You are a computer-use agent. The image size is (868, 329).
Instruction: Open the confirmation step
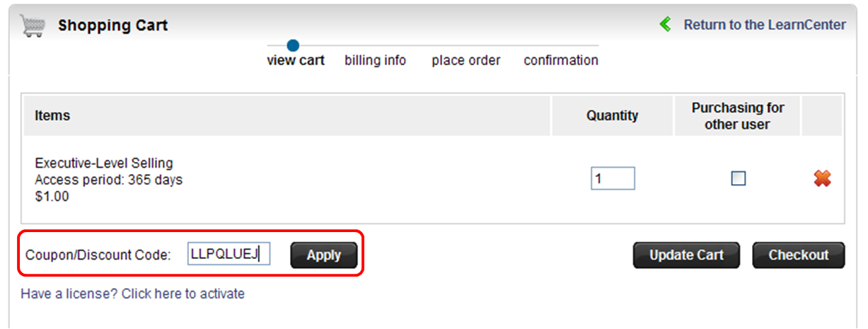point(561,61)
